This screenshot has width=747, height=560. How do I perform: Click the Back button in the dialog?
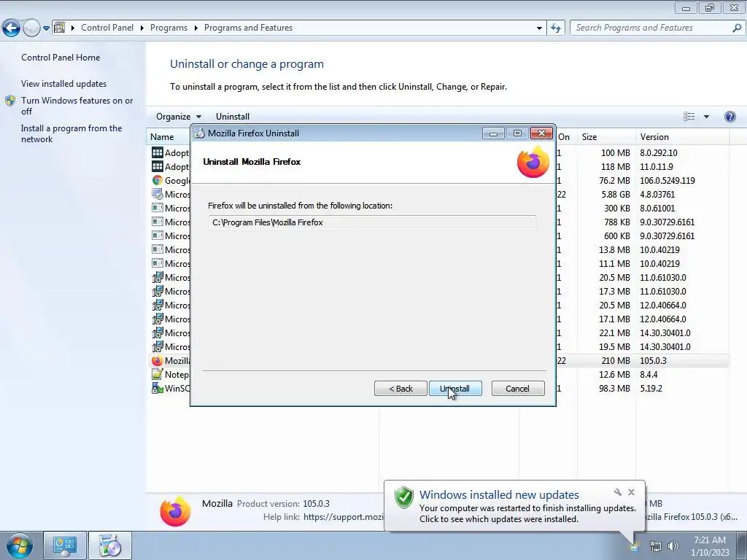pyautogui.click(x=400, y=389)
